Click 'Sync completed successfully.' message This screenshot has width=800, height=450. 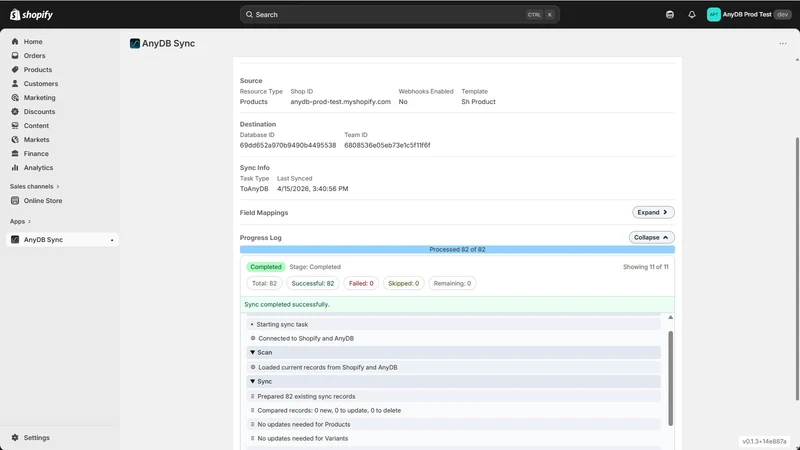click(x=287, y=305)
